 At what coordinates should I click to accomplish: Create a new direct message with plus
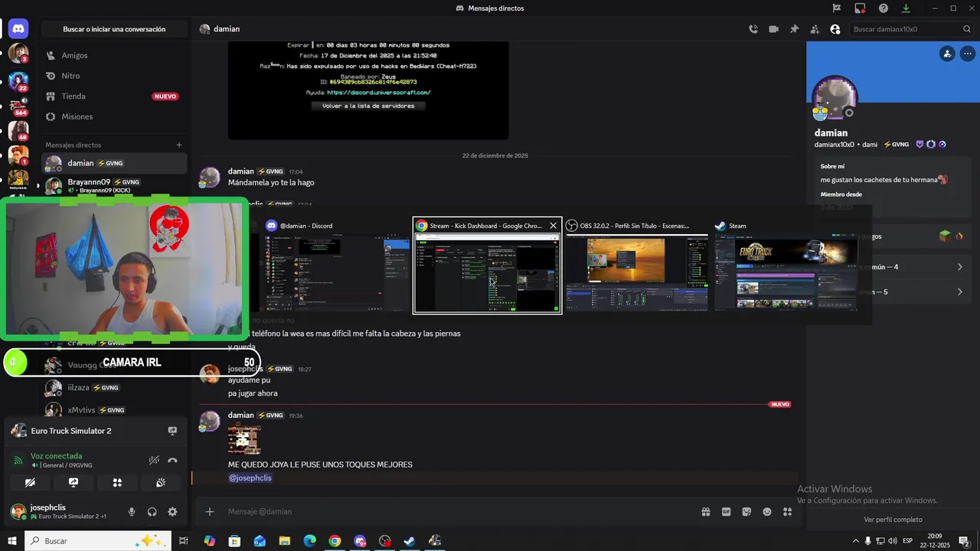(179, 145)
